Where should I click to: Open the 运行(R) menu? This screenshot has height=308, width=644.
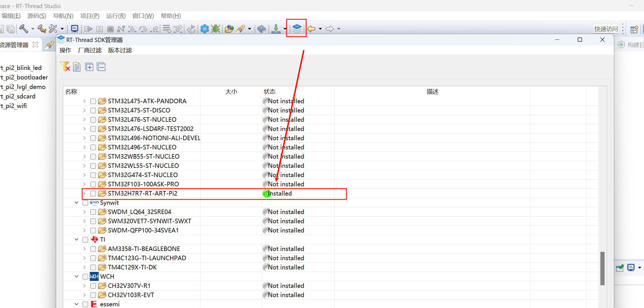[x=116, y=16]
